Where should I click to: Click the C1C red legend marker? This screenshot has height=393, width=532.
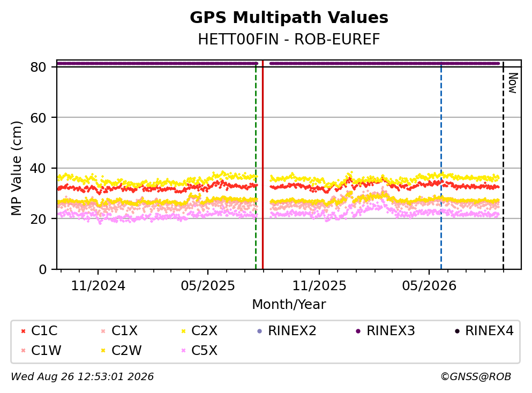click(x=23, y=331)
